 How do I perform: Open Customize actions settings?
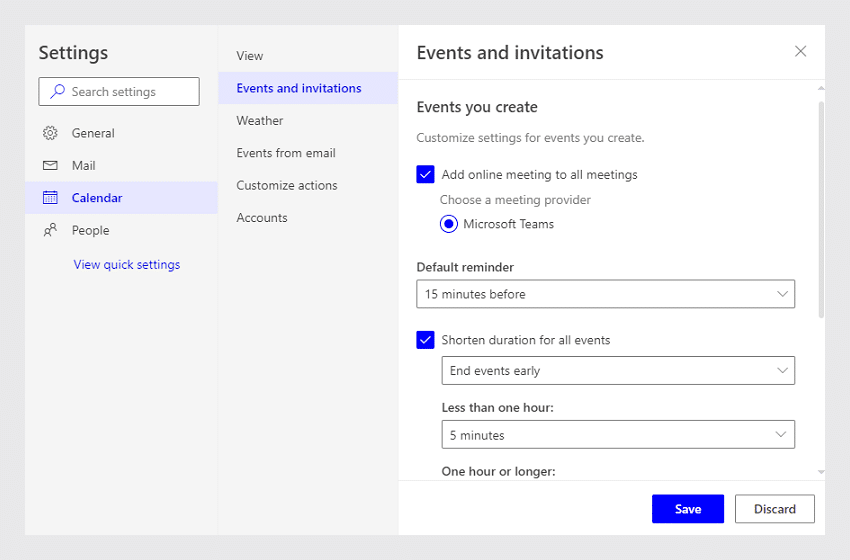(x=308, y=185)
